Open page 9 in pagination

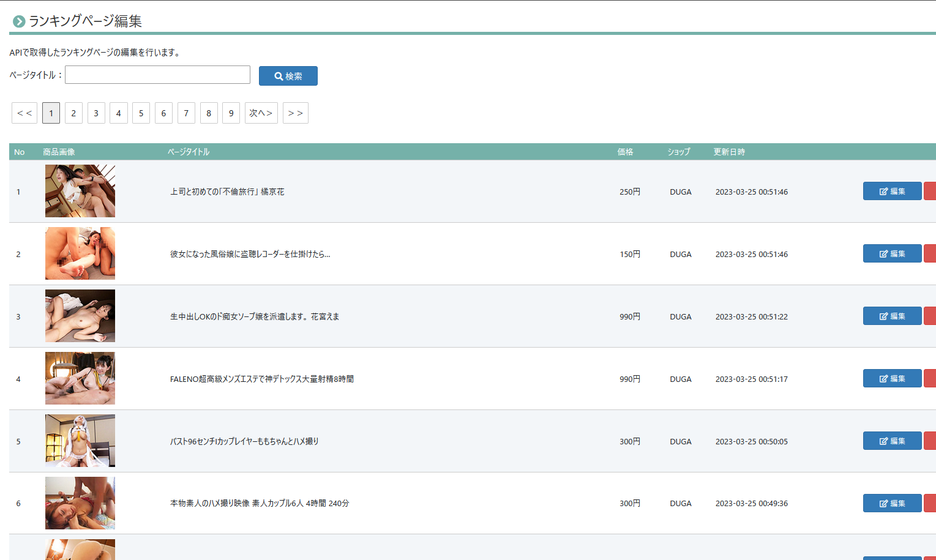click(x=231, y=113)
